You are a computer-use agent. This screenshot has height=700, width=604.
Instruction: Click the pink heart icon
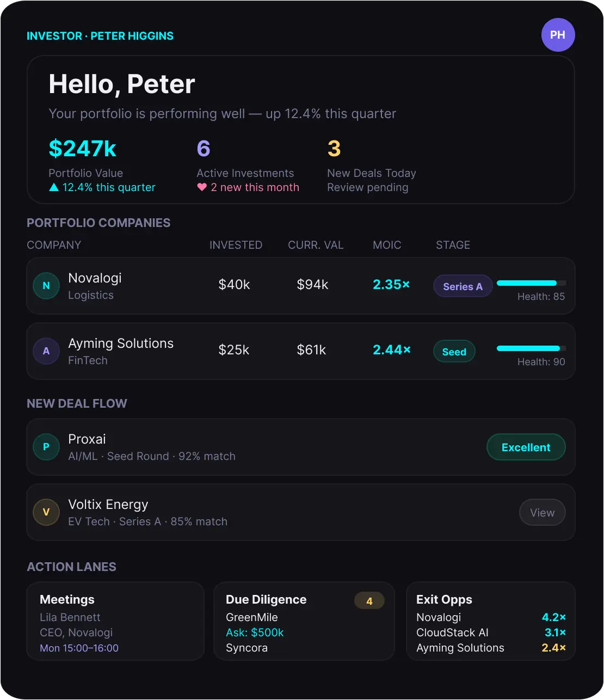pos(202,187)
